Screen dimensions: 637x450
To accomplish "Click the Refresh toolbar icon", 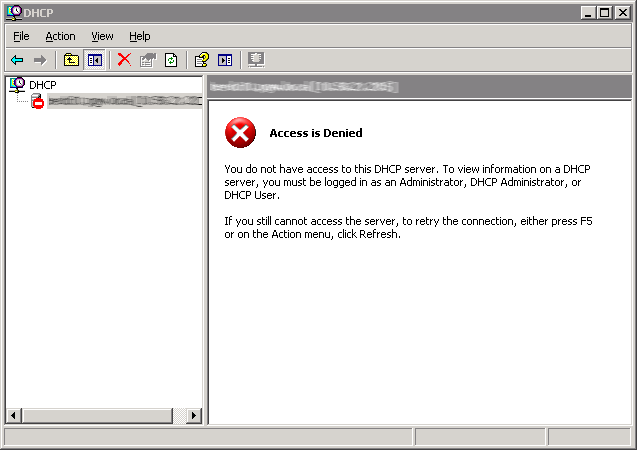I will [171, 60].
